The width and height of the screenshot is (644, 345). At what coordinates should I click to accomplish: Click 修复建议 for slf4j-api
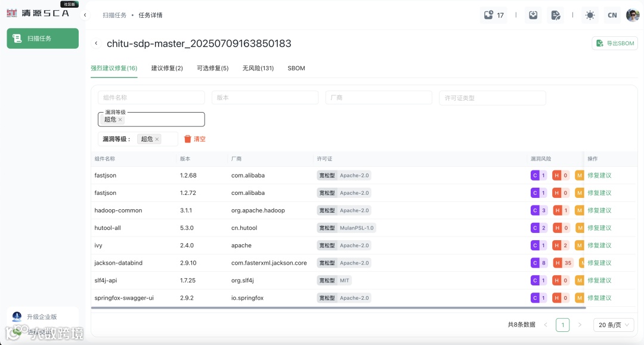(x=599, y=280)
